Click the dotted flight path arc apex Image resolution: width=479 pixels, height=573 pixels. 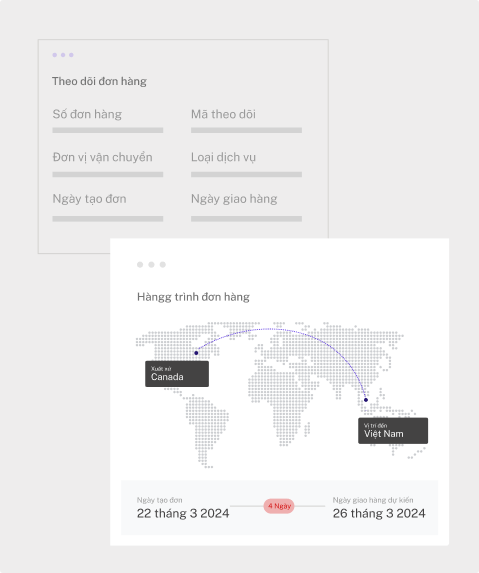270,329
